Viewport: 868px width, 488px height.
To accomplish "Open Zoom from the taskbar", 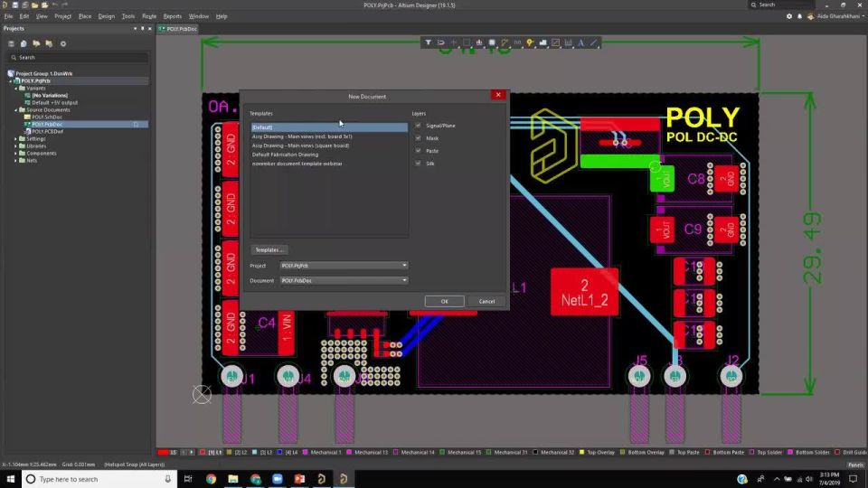I will (x=278, y=479).
